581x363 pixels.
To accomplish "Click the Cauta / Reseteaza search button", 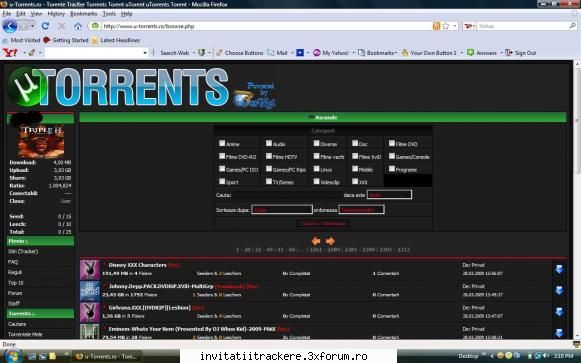I will click(323, 223).
